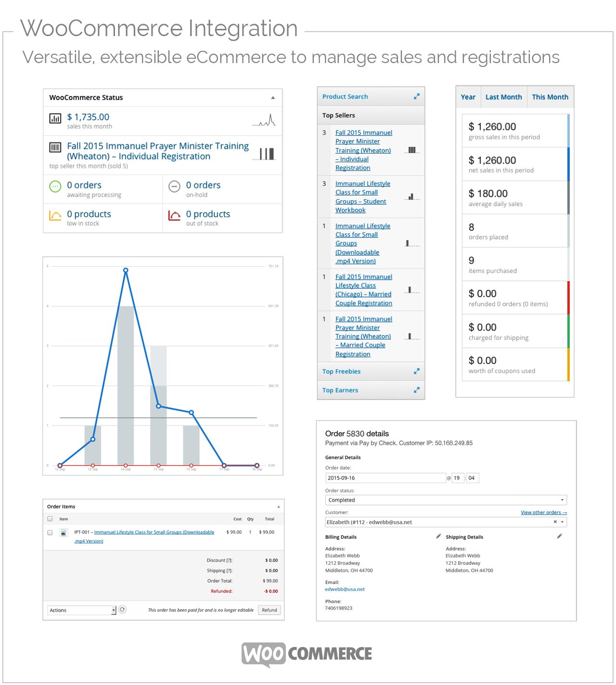This screenshot has width=616, height=685.
Task: Click the IPT-001 product thumbnail
Action: (63, 532)
